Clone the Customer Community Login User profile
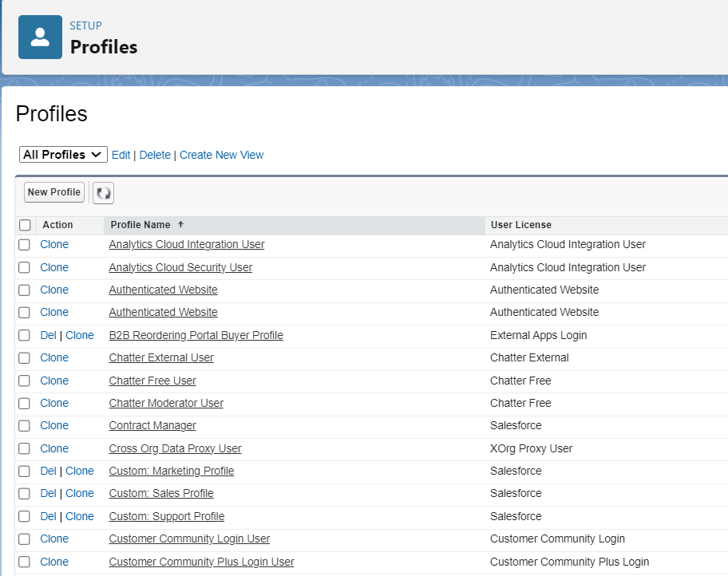 (x=54, y=539)
